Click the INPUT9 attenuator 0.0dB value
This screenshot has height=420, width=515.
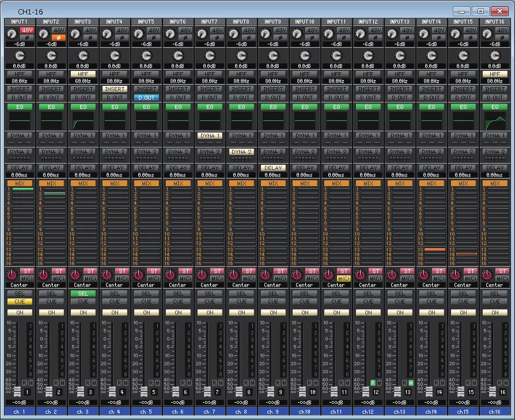pos(273,66)
